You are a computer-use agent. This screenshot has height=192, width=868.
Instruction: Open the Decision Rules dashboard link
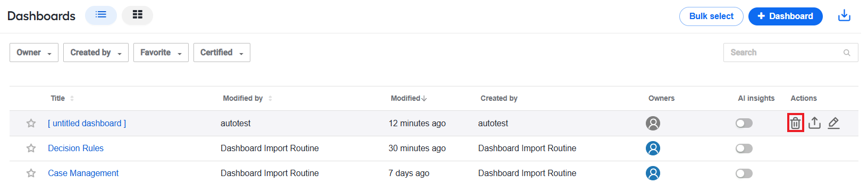(x=75, y=148)
